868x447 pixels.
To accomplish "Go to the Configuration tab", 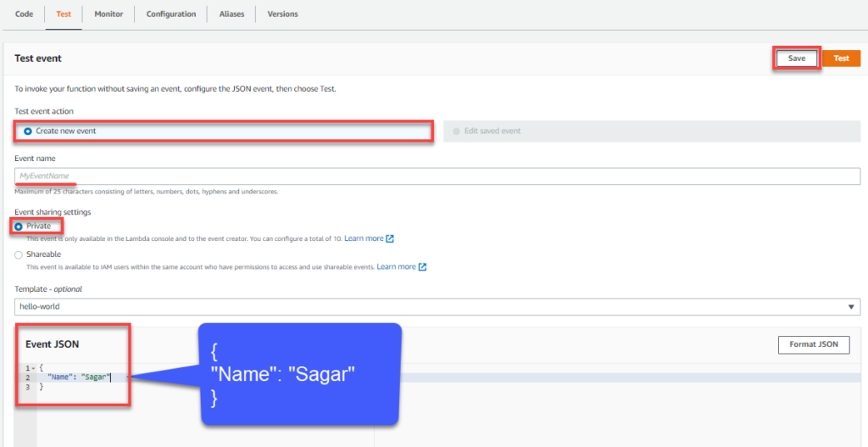I will pos(170,14).
